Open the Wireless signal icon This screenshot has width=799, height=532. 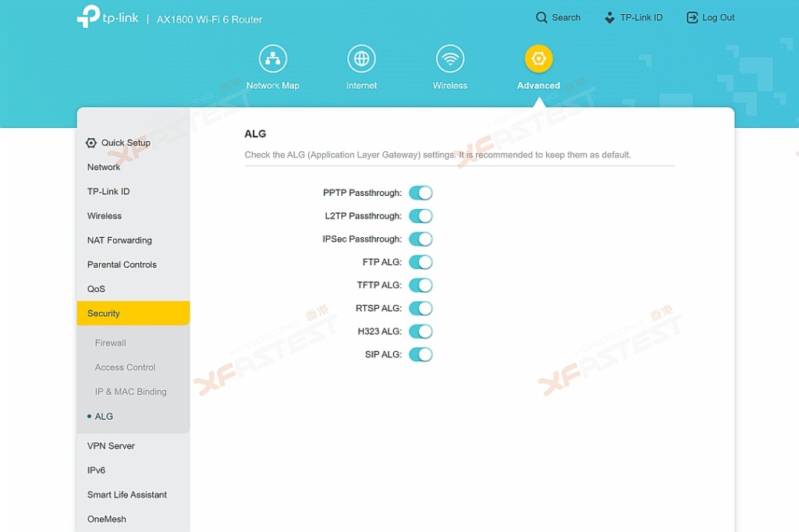click(x=450, y=59)
